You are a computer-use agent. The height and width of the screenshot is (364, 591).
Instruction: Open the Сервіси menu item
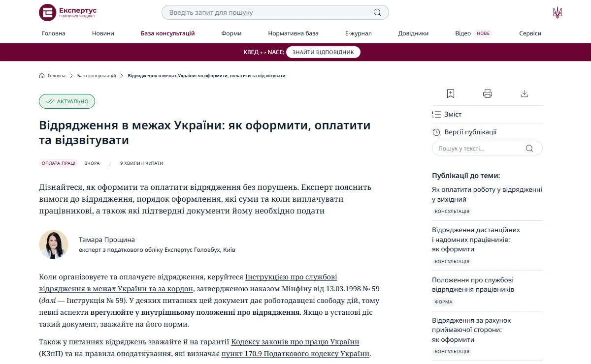[x=530, y=33]
